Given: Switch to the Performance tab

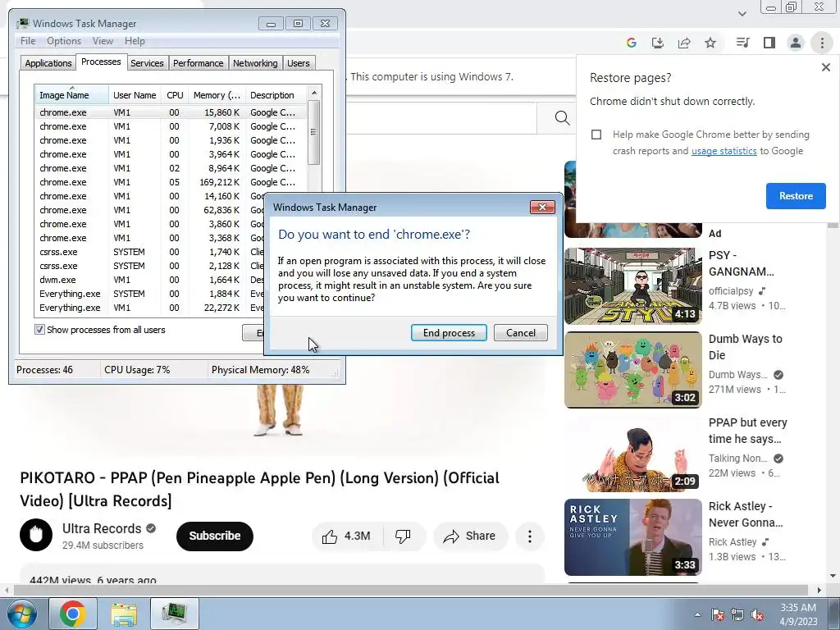Looking at the screenshot, I should coord(199,62).
